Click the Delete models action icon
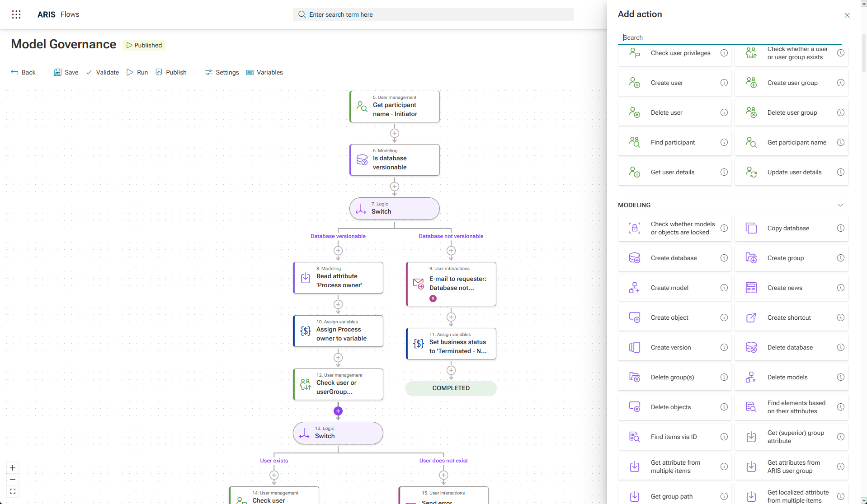This screenshot has height=504, width=867. 751,377
